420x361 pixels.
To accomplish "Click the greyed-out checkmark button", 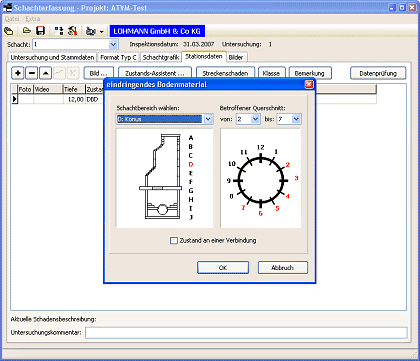I will click(x=59, y=73).
